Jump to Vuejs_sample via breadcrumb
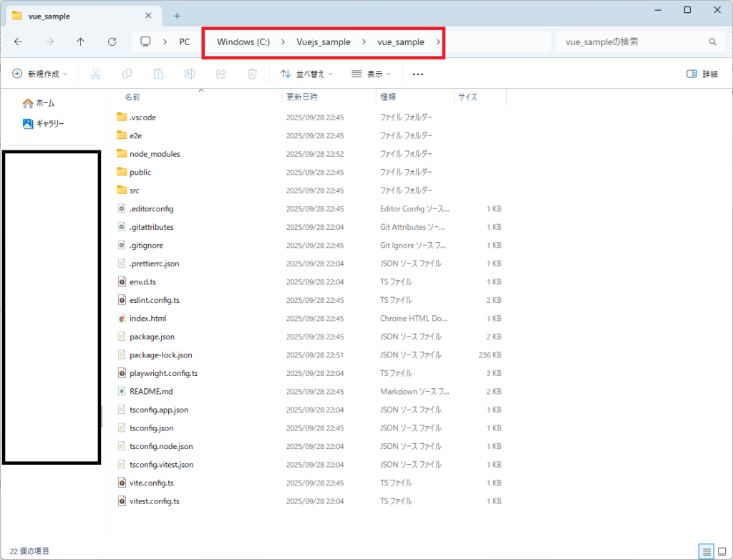This screenshot has width=733, height=560. click(x=324, y=42)
